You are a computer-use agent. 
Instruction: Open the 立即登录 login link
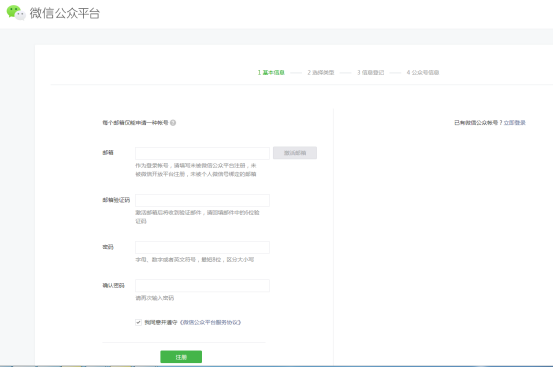tap(515, 123)
